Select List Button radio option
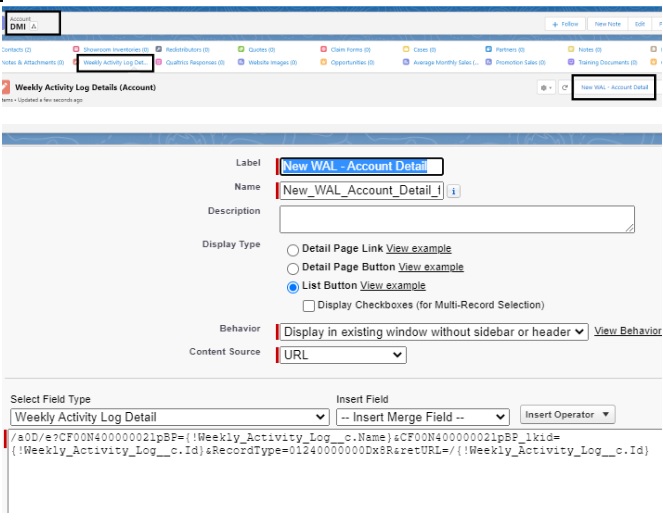 point(293,287)
